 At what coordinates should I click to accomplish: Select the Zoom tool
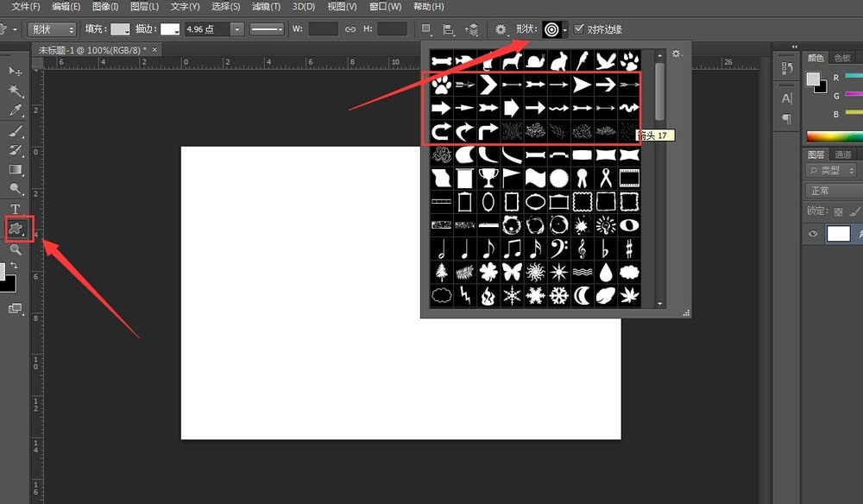coord(16,248)
